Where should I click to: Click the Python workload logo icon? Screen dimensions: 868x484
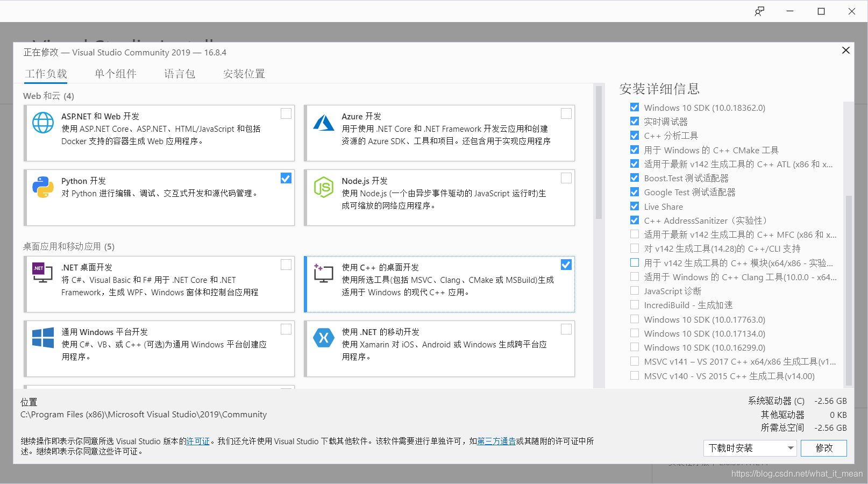click(x=43, y=187)
